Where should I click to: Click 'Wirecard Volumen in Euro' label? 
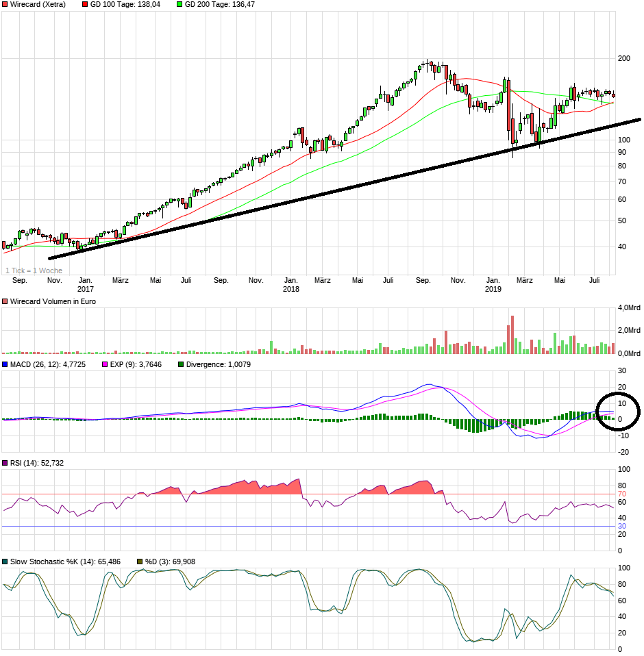(x=53, y=302)
